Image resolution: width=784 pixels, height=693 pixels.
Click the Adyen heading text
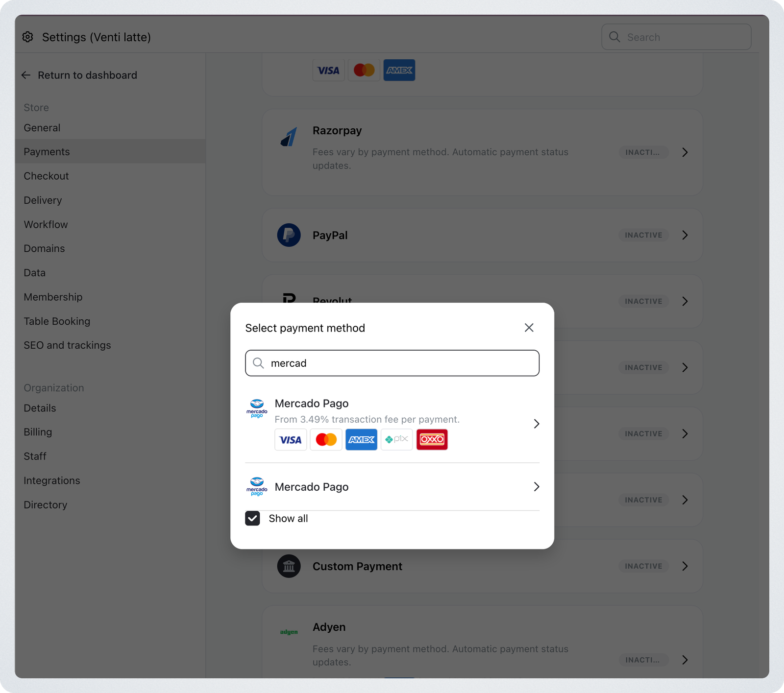329,627
